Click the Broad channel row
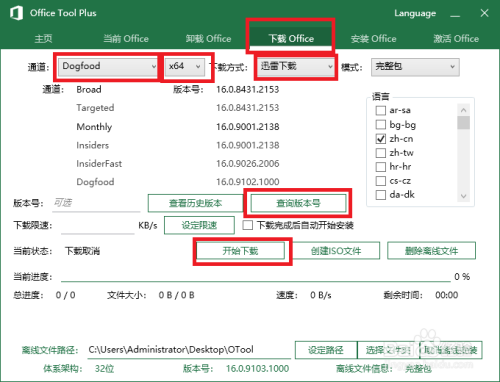Screen dimensions: 500x382 click(x=89, y=89)
